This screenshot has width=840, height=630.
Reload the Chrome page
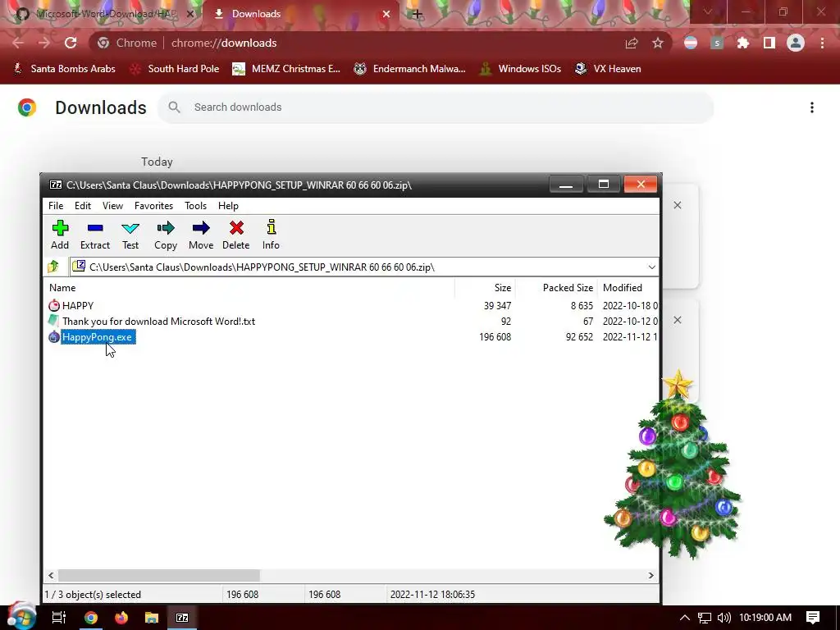click(71, 43)
